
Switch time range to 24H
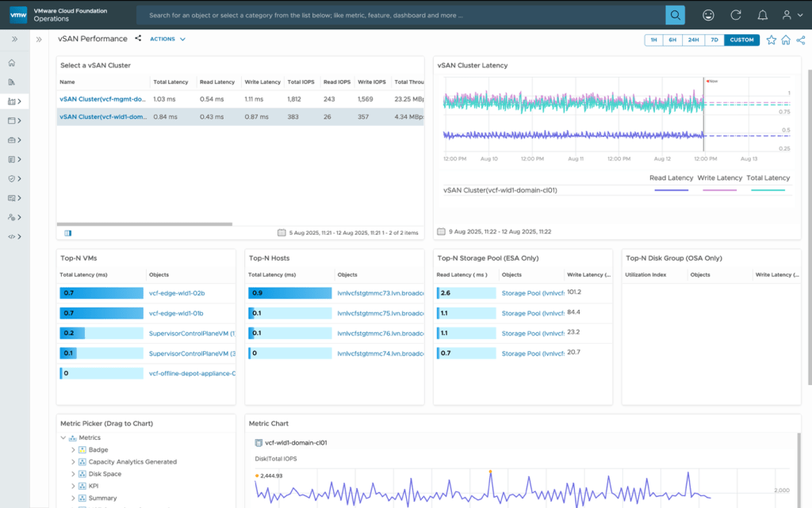[x=693, y=40]
